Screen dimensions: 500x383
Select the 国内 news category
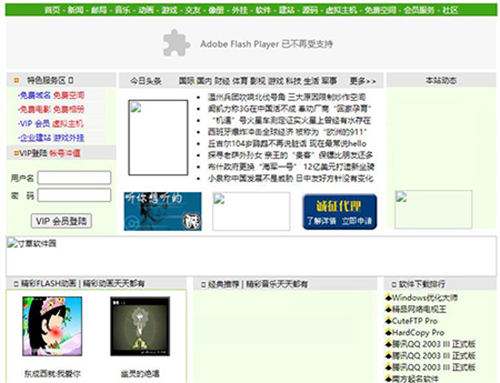204,81
